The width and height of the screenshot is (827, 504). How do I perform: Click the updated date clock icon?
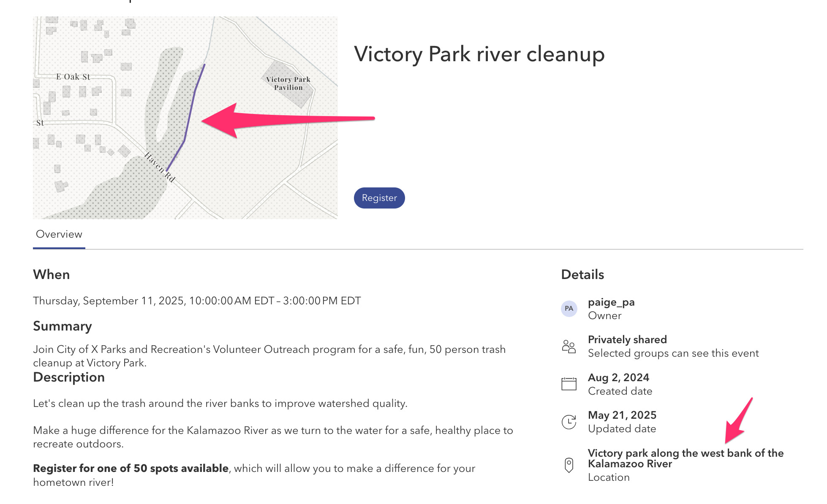(x=569, y=422)
